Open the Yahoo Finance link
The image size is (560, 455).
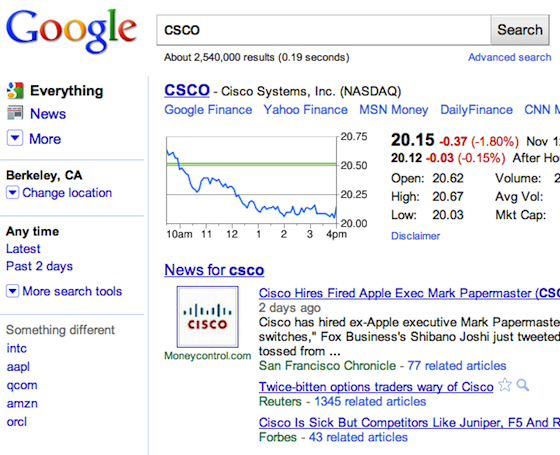(305, 110)
